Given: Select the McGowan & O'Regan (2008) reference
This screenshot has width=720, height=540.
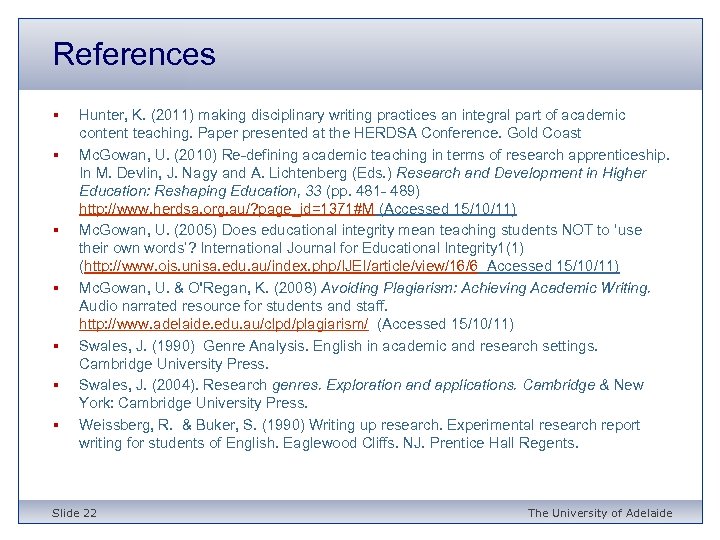Looking at the screenshot, I should (365, 306).
